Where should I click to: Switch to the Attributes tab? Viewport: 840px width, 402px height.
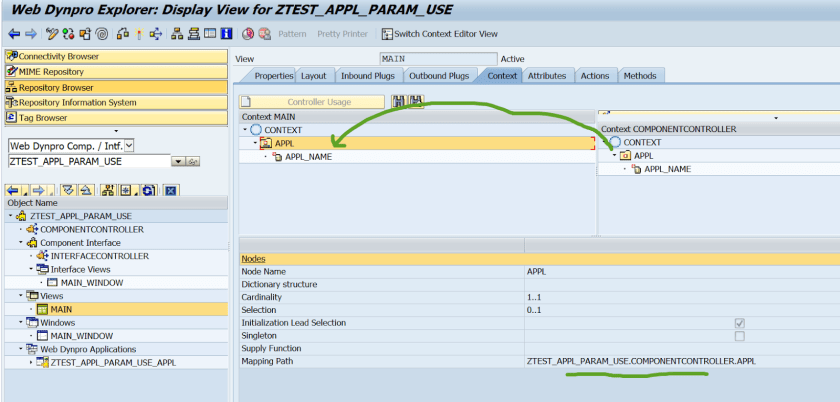[x=547, y=76]
